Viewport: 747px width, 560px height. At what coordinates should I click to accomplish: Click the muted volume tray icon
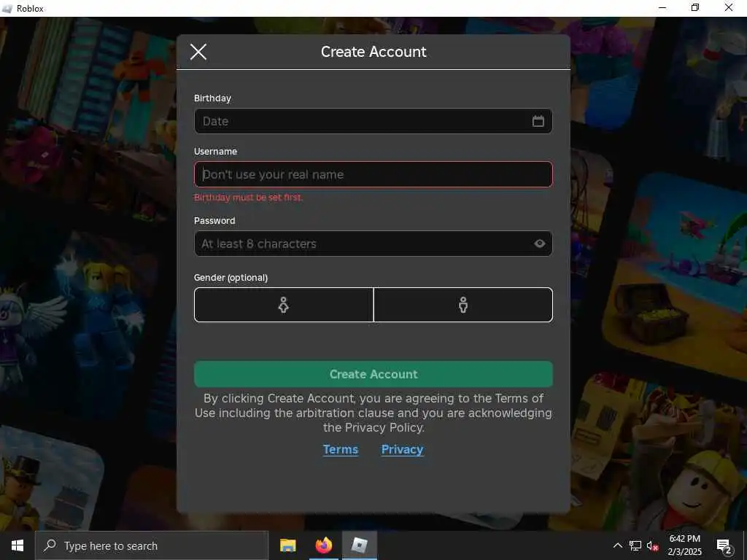[x=653, y=545]
